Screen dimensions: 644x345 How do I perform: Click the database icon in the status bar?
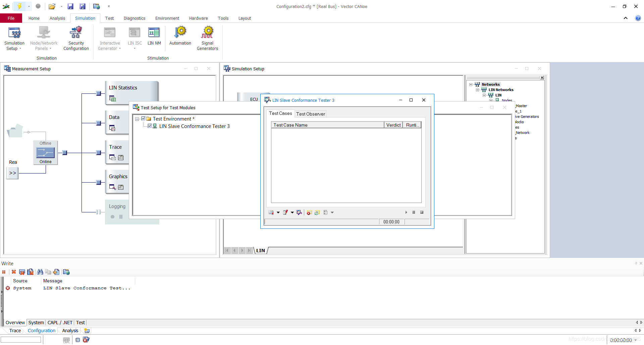click(78, 340)
